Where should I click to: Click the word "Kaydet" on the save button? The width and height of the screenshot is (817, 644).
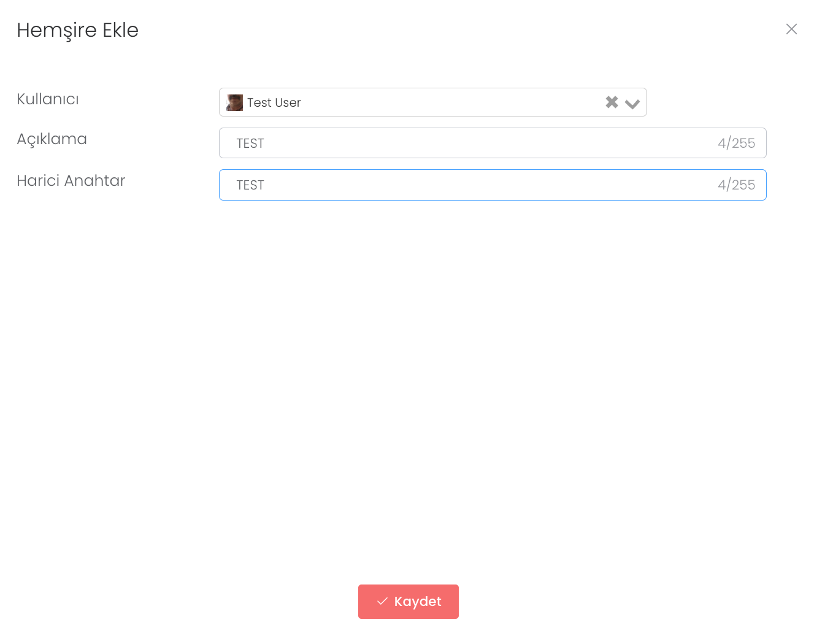coord(418,601)
